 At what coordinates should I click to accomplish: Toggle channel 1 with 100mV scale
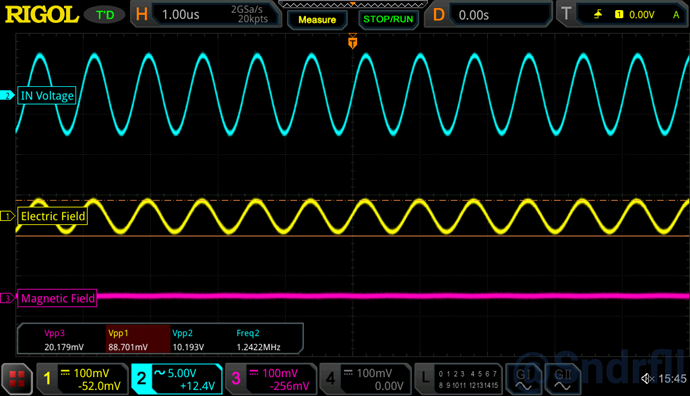(x=82, y=379)
